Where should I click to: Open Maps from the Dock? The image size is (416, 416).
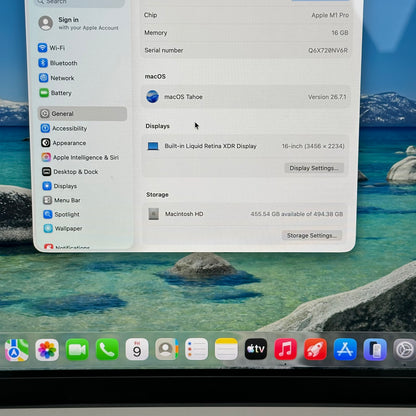[x=17, y=350]
